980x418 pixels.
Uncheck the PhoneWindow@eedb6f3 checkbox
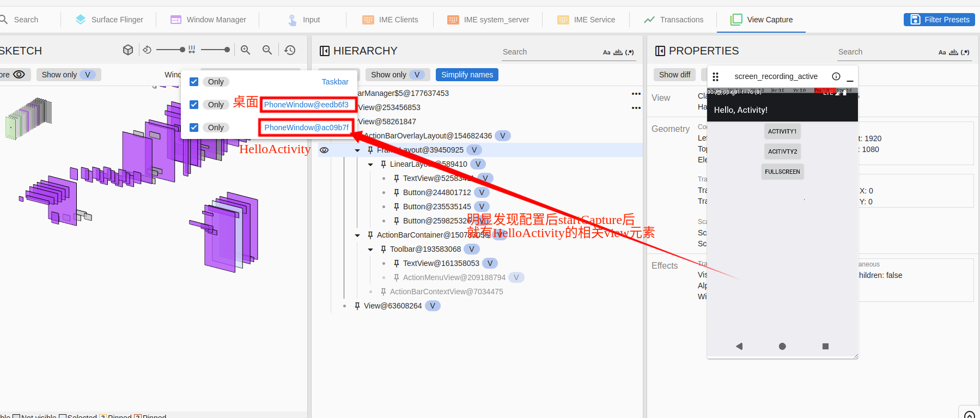pos(194,105)
